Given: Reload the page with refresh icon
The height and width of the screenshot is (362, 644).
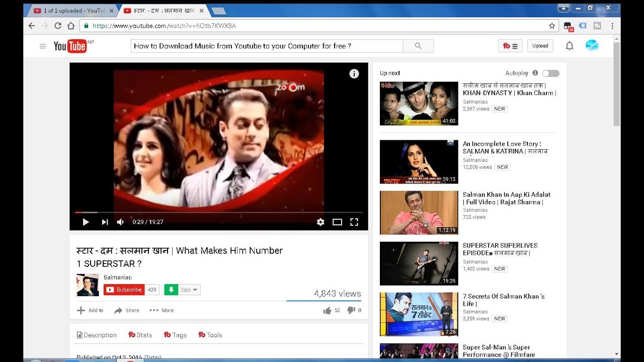Looking at the screenshot, I should [58, 26].
